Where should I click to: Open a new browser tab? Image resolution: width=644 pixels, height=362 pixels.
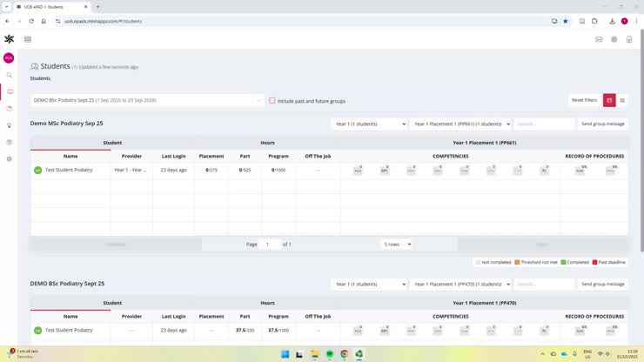(x=97, y=7)
